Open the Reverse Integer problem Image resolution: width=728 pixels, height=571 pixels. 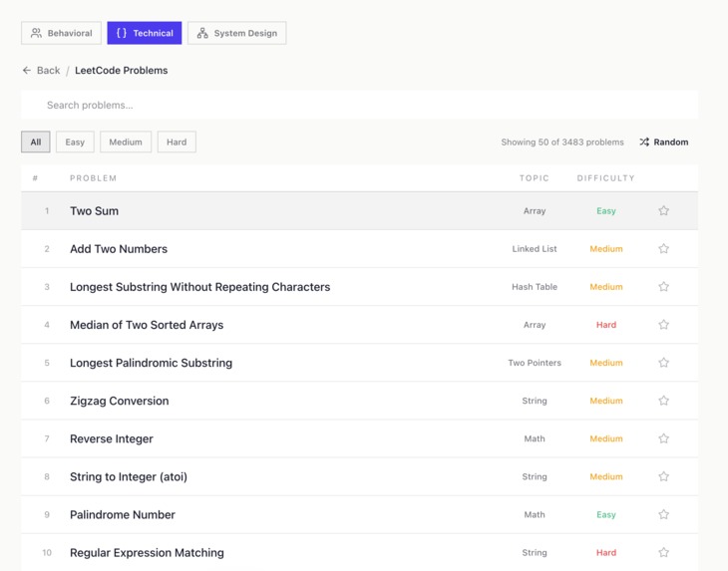(112, 438)
